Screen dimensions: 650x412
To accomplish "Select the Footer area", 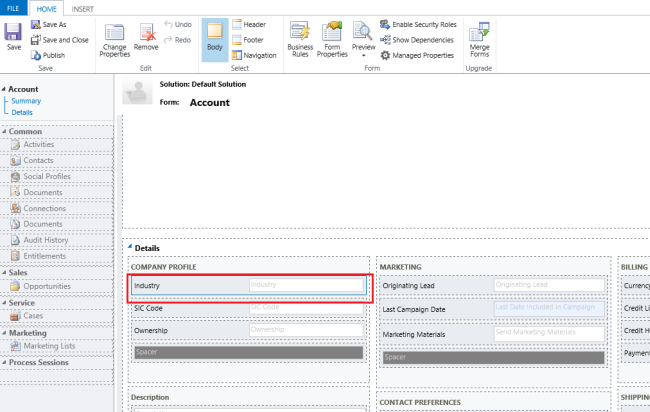I will pyautogui.click(x=248, y=40).
